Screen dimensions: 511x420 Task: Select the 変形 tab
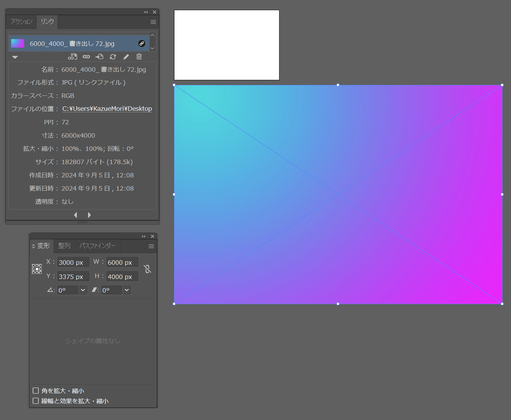(x=44, y=246)
